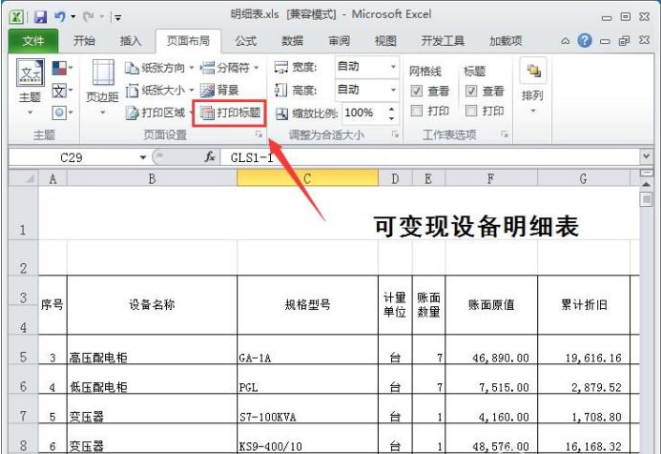Screen dimensions: 661x454
Task: Switch to the Data (数据) tab
Action: [x=293, y=41]
